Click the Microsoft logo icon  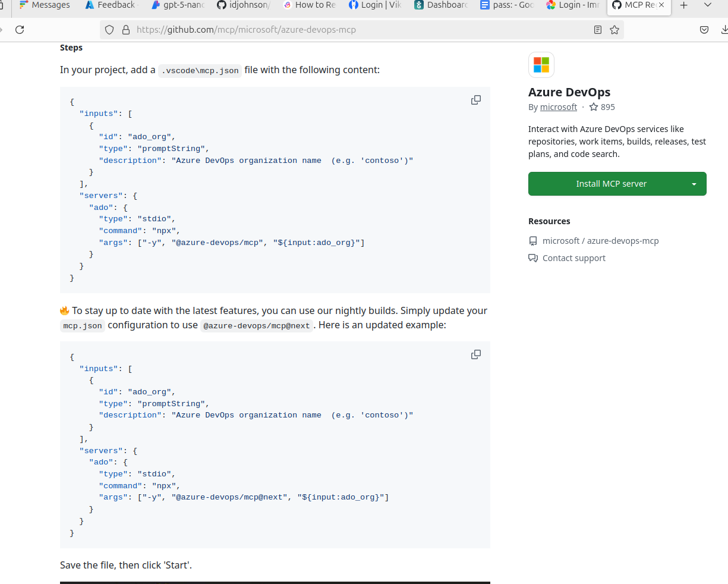(x=541, y=65)
